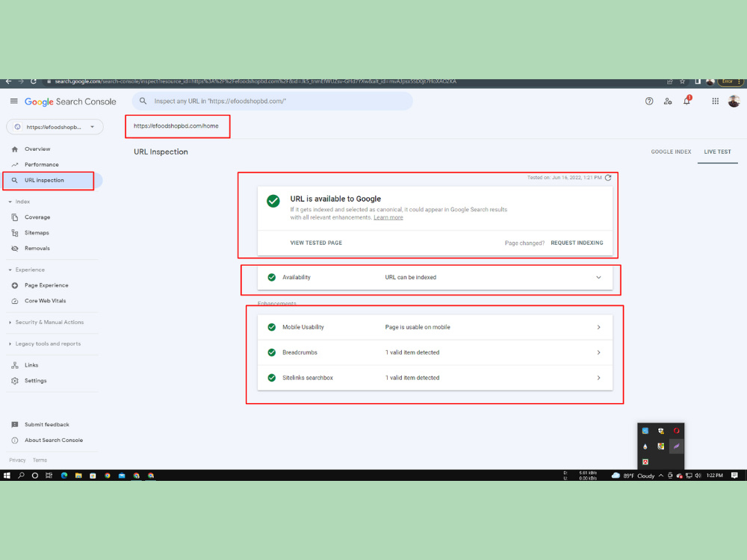Open the Windows Start menu
Screen dimensions: 747x560
(7, 476)
